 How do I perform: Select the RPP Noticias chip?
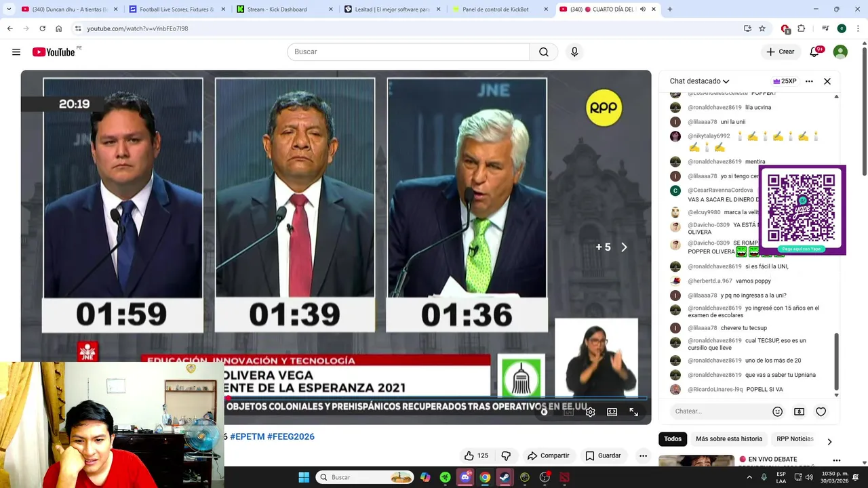795,439
